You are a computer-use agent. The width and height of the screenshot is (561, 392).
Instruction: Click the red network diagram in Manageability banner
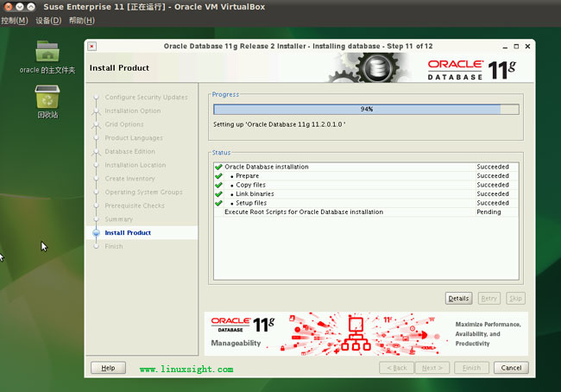(x=356, y=333)
